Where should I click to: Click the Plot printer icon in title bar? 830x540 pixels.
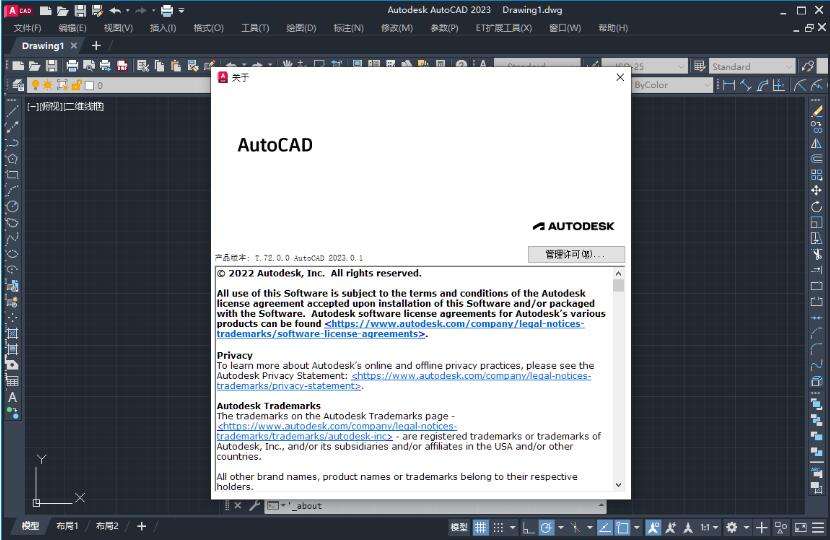coord(166,10)
